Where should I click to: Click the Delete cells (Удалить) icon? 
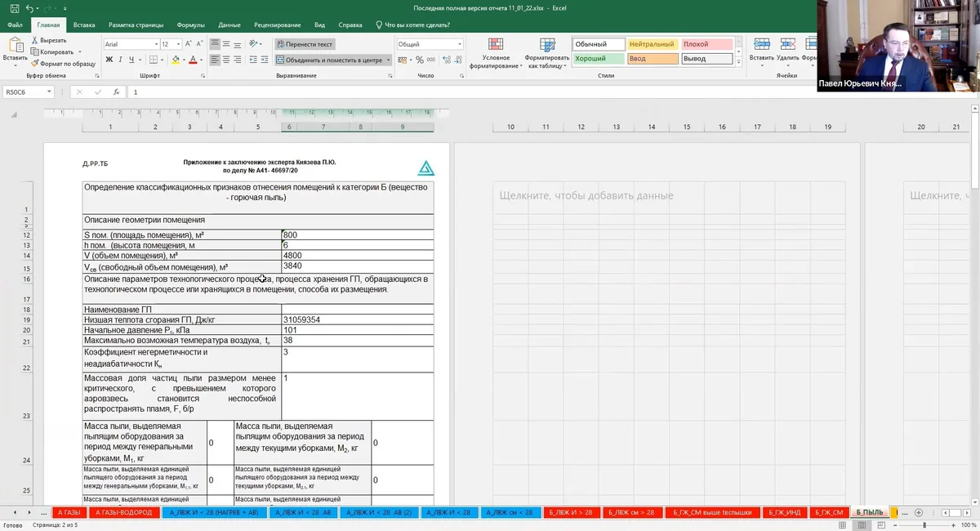(x=788, y=49)
